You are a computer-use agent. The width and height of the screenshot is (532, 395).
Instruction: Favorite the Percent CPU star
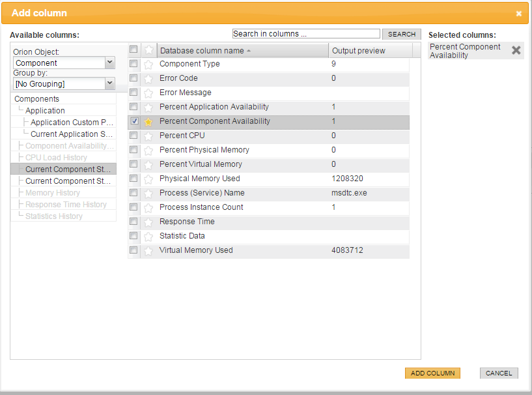point(148,136)
